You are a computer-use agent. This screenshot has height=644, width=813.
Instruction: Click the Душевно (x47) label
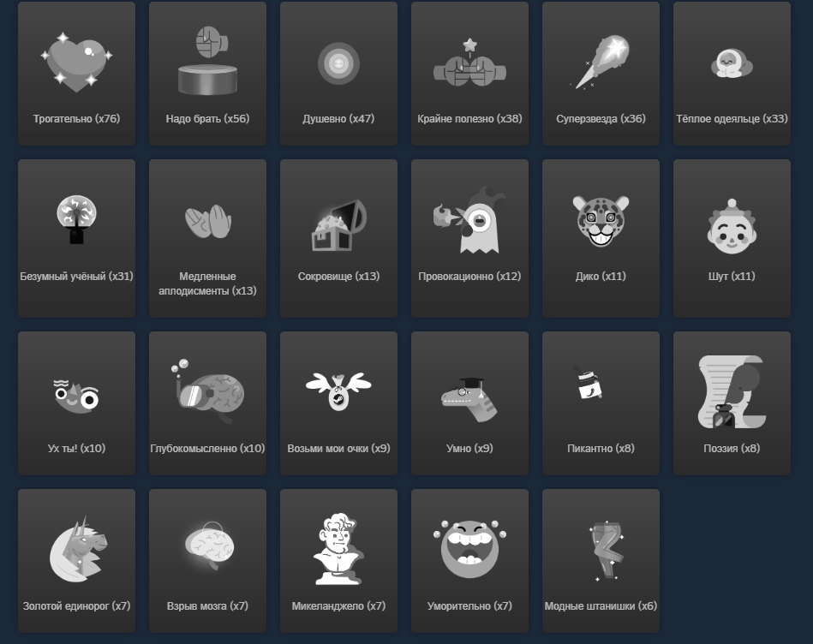point(338,119)
